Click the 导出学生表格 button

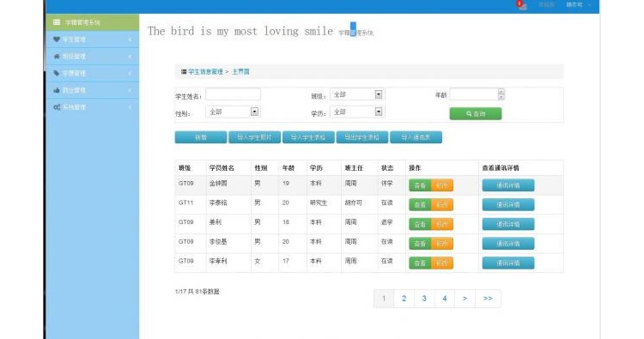[x=362, y=137]
